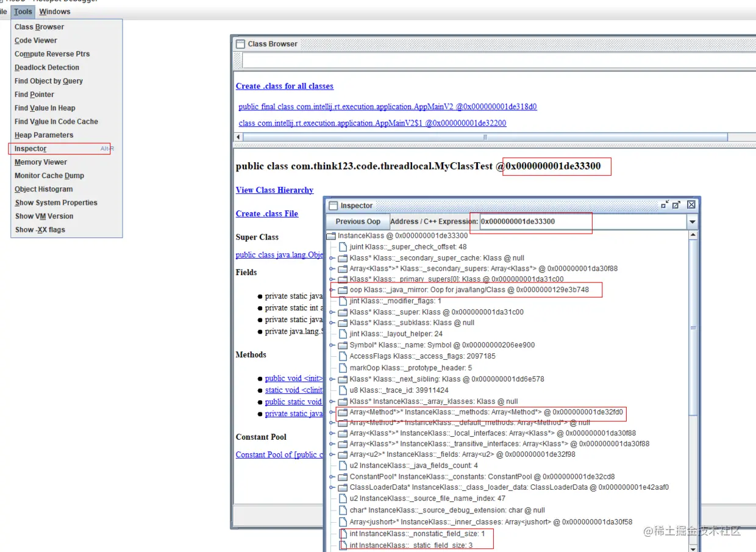This screenshot has height=552, width=756.
Task: Click file icon beside _source_file_name_index: 47
Action: click(343, 498)
